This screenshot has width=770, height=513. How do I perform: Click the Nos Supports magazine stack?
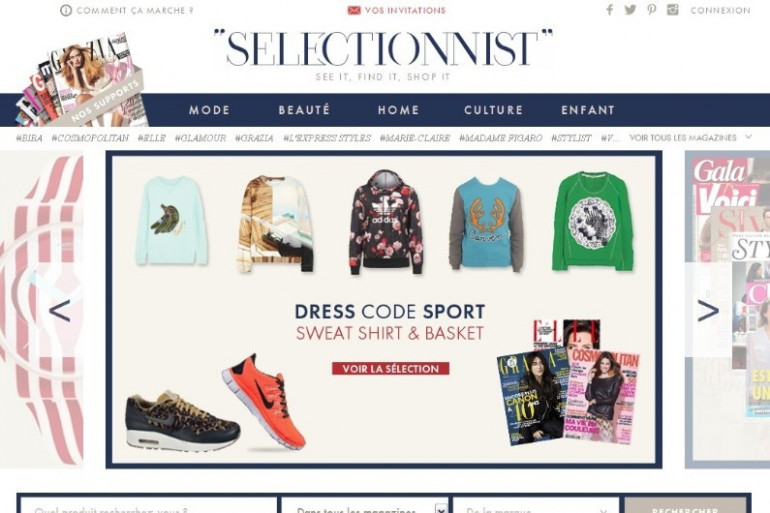(x=83, y=80)
